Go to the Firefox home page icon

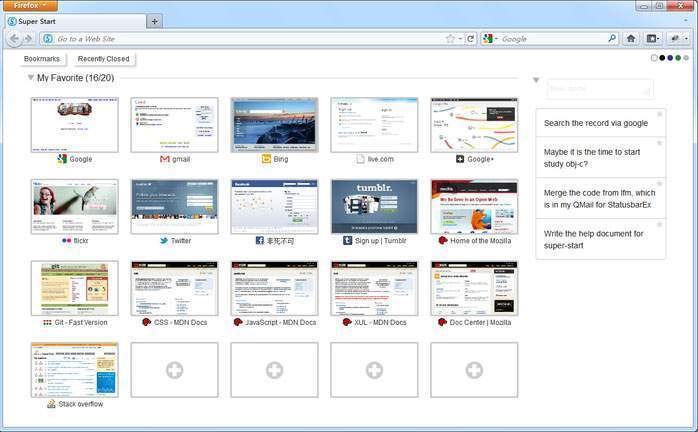click(630, 39)
